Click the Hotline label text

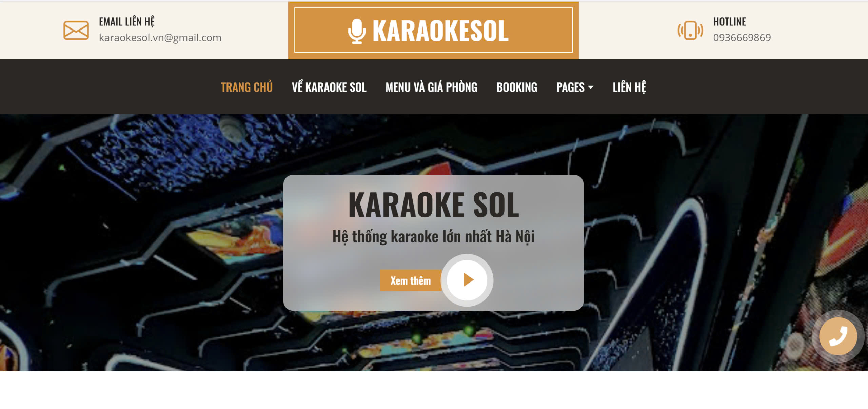729,22
